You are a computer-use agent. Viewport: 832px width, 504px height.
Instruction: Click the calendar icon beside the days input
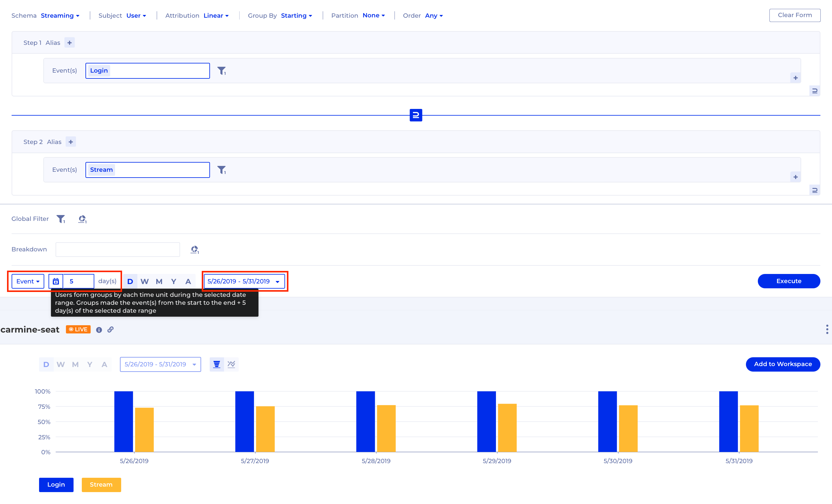pos(56,281)
